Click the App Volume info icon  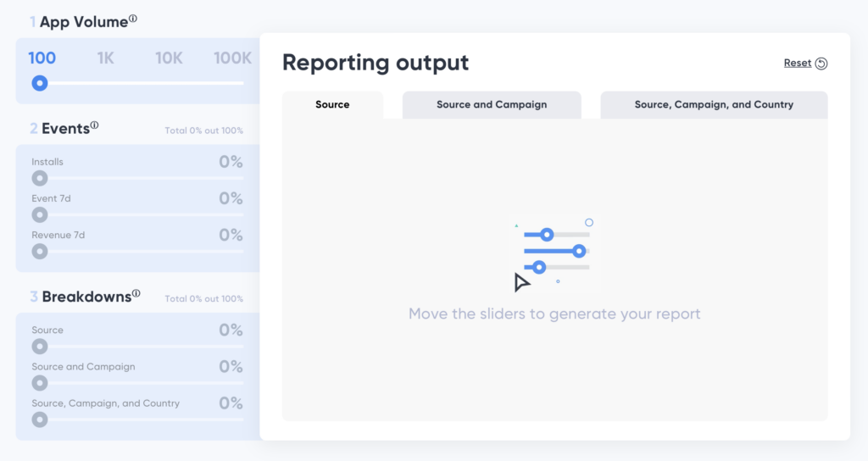click(133, 18)
